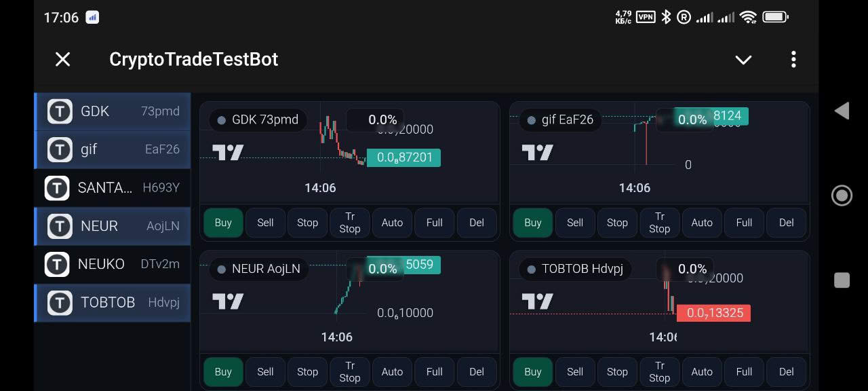Select the NEUR token avatar in the sidebar
Image resolution: width=868 pixels, height=391 pixels.
(x=60, y=226)
